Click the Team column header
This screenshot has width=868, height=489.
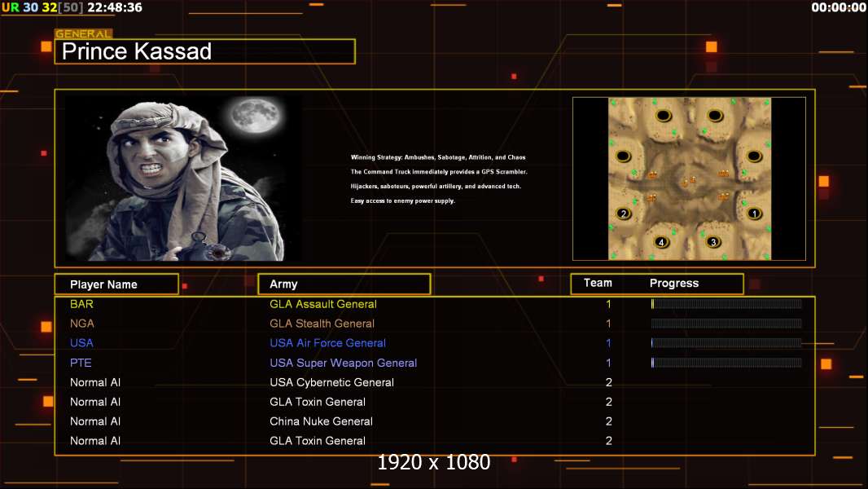598,283
